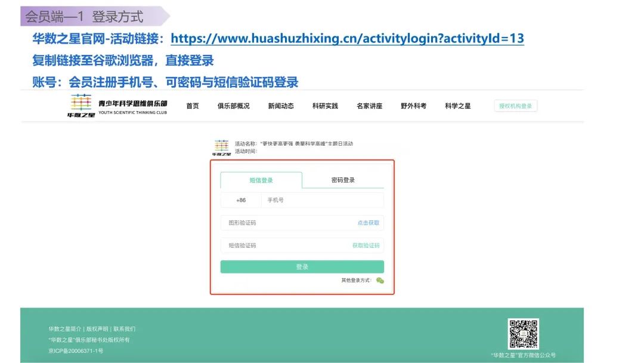This screenshot has height=363, width=644.
Task: Switch to the 短信登录 tab
Action: [x=261, y=180]
